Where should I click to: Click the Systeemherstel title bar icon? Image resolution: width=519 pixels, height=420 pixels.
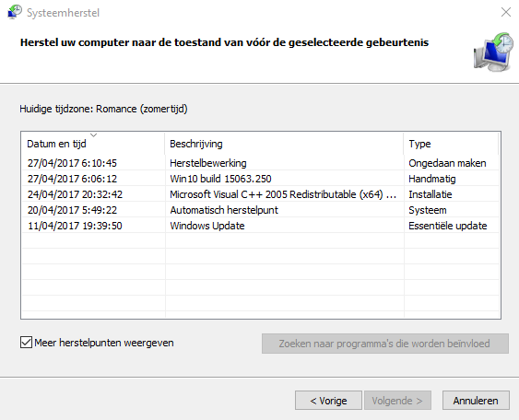pos(15,12)
